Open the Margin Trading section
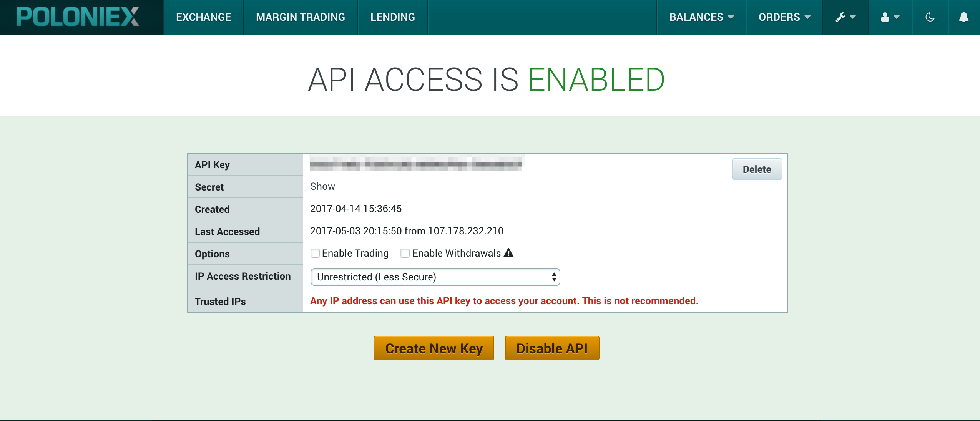980x421 pixels. tap(300, 17)
